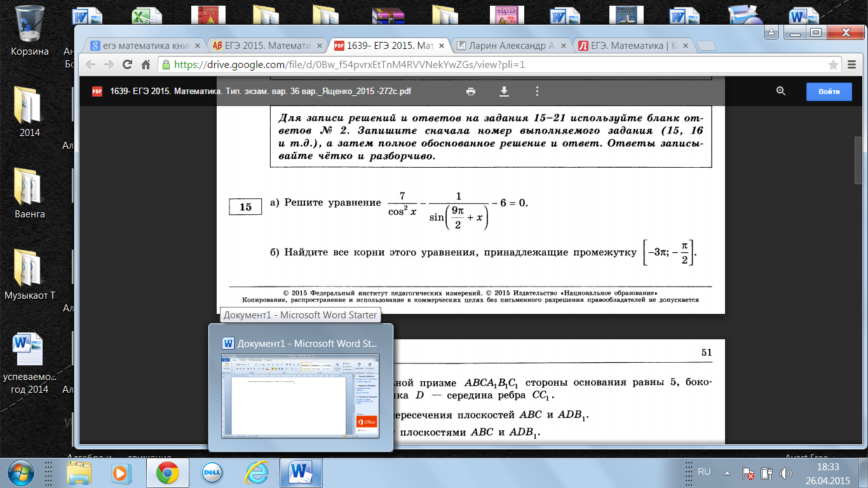Screen dimensions: 868x488
Task: Click the Show desktop button on taskbar
Action: [x=864, y=473]
